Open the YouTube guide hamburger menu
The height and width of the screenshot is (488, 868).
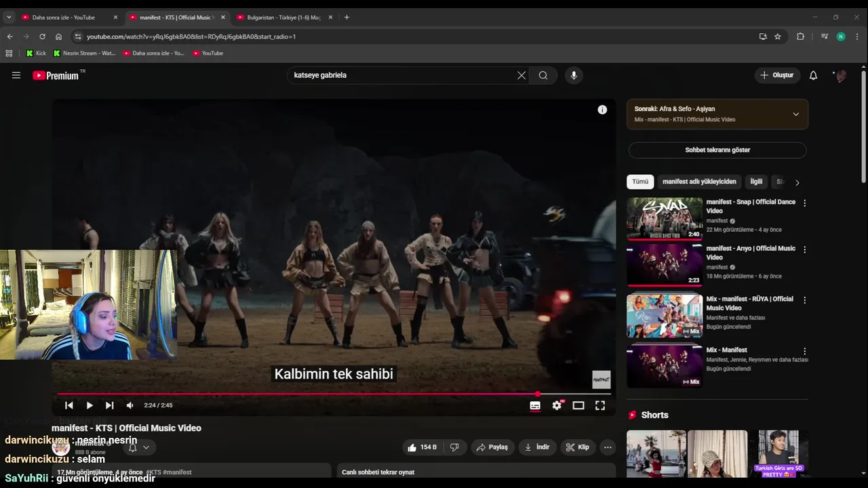point(16,75)
